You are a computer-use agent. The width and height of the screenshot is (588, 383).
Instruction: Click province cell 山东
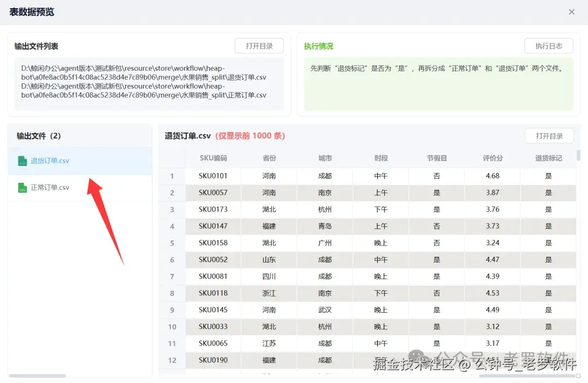point(269,260)
